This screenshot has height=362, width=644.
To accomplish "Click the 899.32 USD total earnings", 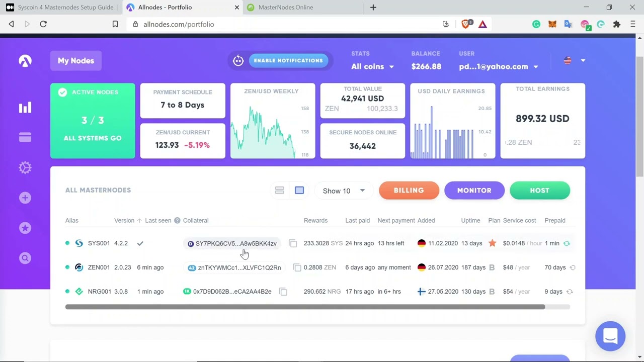I will (542, 119).
